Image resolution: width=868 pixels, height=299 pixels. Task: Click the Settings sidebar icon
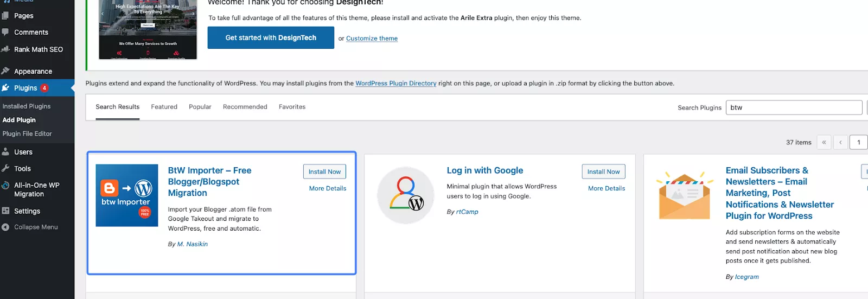pyautogui.click(x=5, y=211)
